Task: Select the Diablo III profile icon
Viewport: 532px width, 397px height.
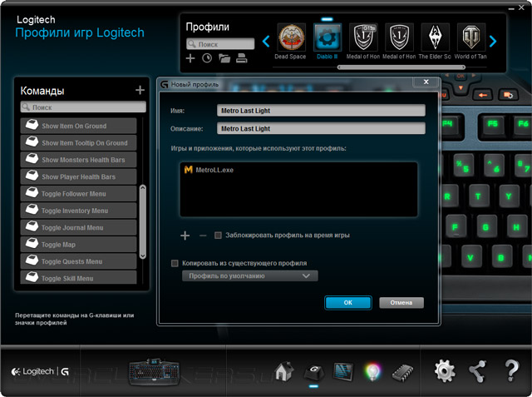Action: click(327, 37)
